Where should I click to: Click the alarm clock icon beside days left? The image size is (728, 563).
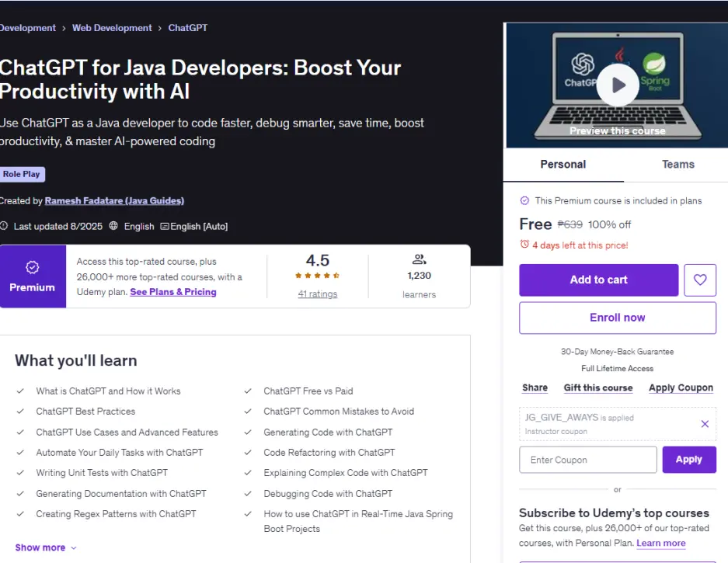[x=524, y=244]
